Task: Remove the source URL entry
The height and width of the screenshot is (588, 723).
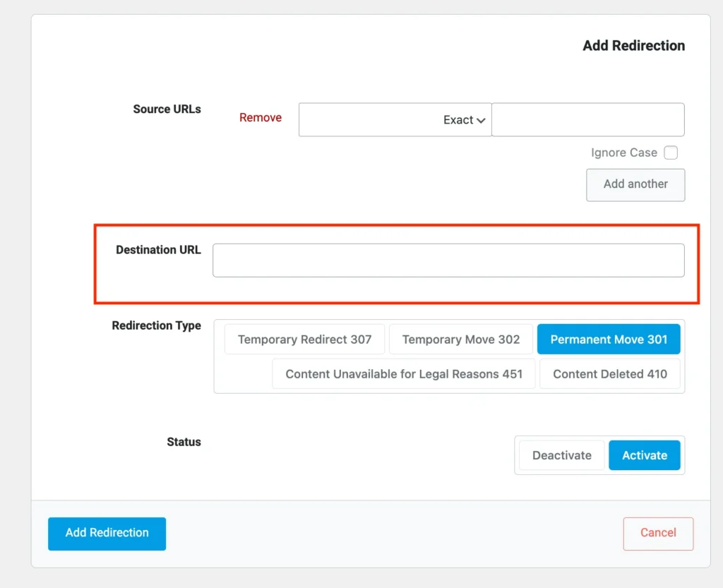Action: pos(261,117)
